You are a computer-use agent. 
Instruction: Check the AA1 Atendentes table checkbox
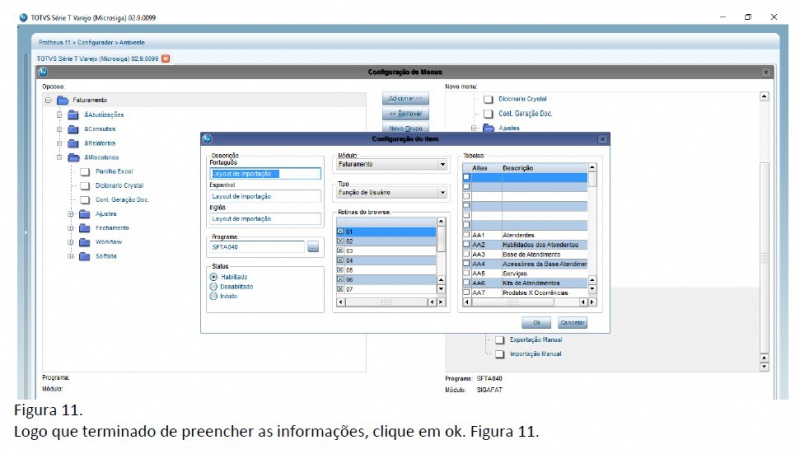466,235
